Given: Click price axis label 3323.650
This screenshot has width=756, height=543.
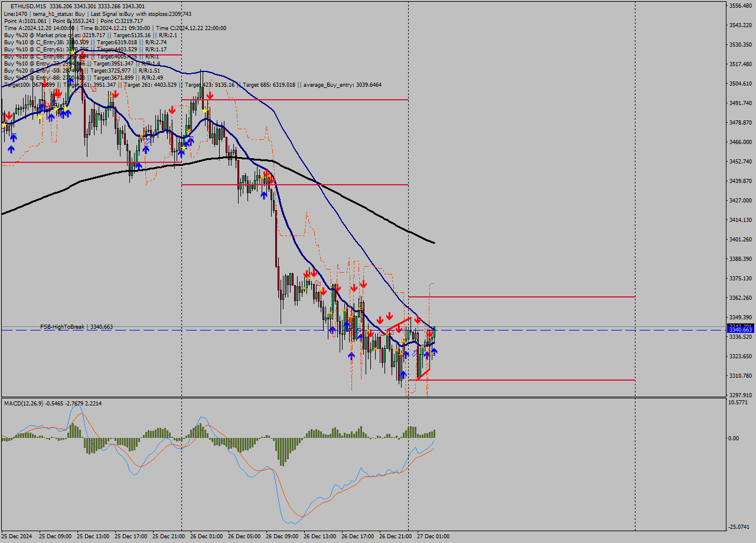Looking at the screenshot, I should click(x=741, y=356).
